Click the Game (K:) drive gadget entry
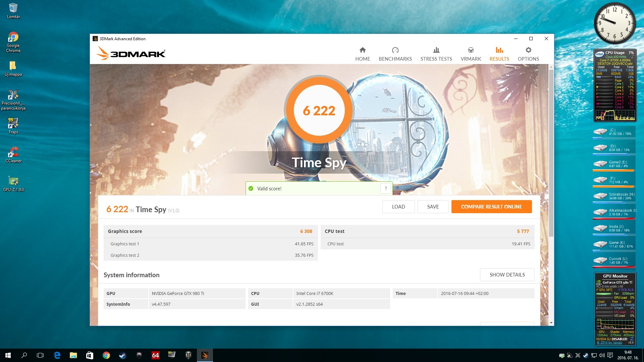The width and height of the screenshot is (644, 362). coord(614,245)
